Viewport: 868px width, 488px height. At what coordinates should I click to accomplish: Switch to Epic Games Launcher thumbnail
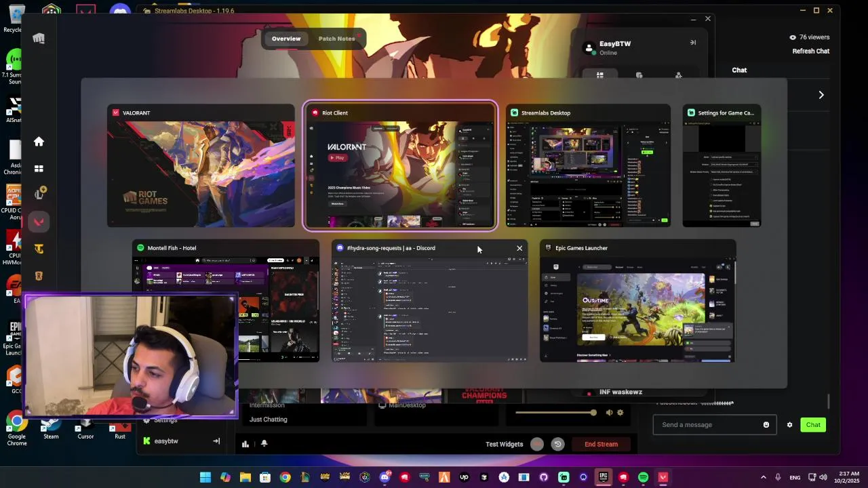coord(637,301)
